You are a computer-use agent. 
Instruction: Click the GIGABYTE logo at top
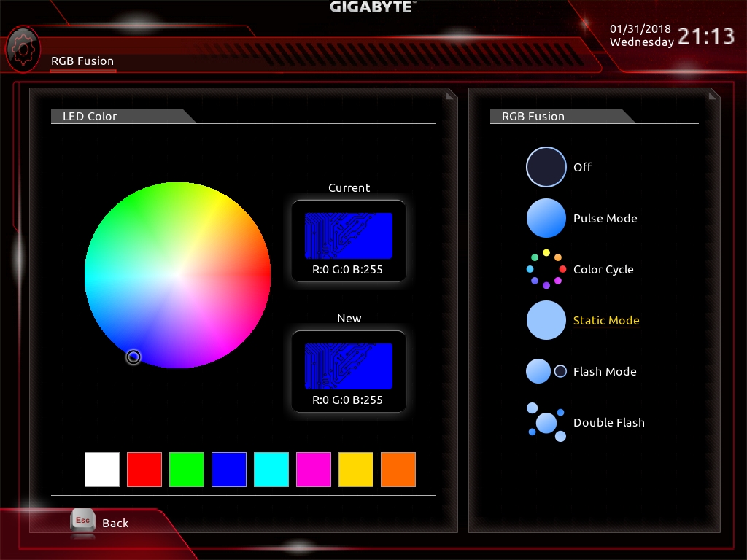click(373, 7)
